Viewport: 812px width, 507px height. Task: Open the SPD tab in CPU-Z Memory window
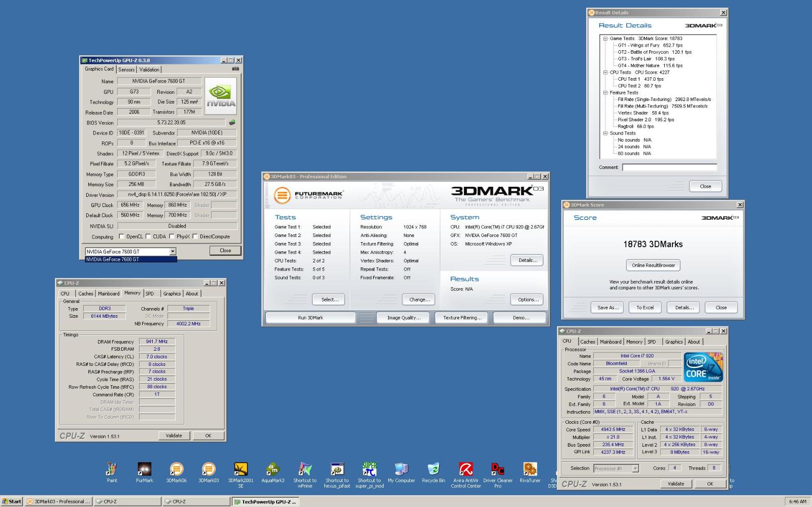[x=150, y=293]
